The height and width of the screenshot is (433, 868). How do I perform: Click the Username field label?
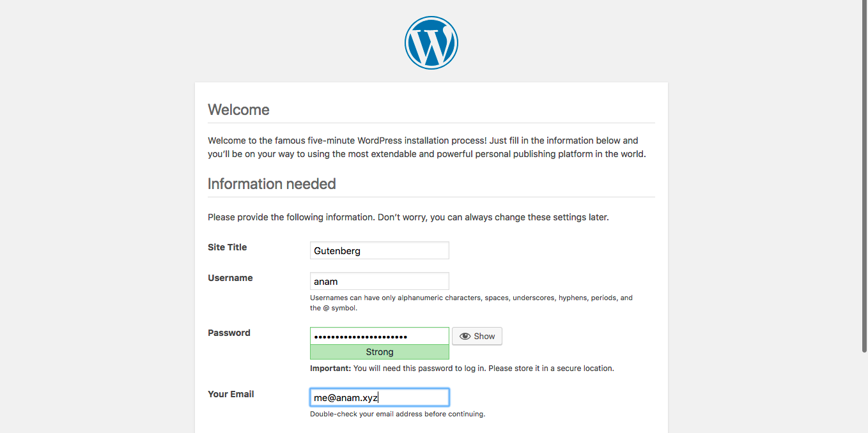(x=230, y=278)
